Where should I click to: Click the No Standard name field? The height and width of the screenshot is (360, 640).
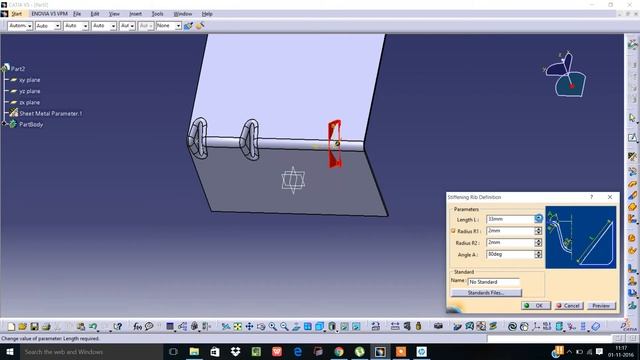pos(493,282)
